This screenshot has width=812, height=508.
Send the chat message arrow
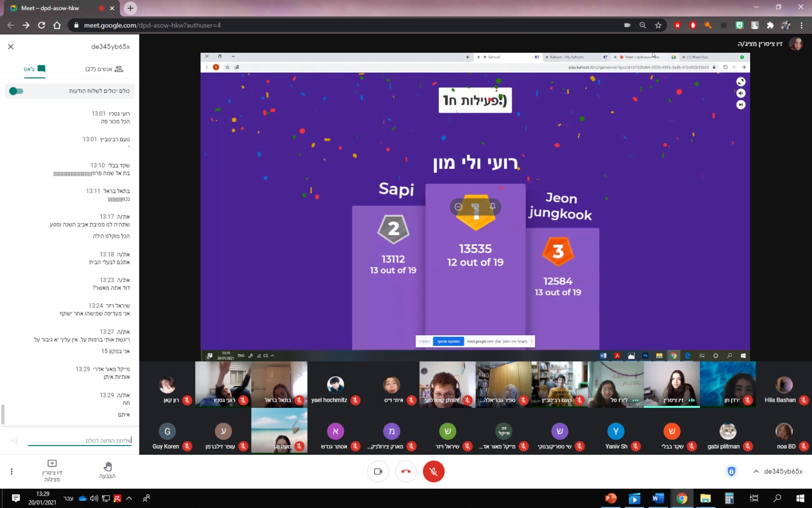click(14, 440)
